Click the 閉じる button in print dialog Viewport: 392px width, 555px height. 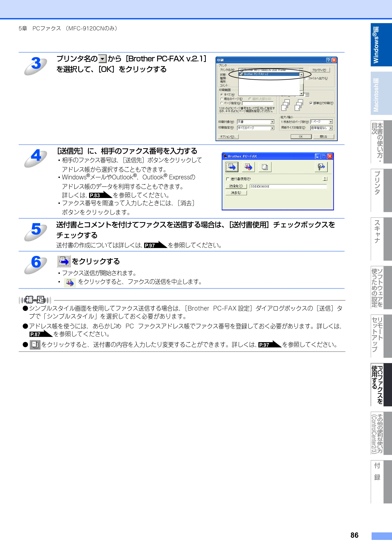coord(324,137)
